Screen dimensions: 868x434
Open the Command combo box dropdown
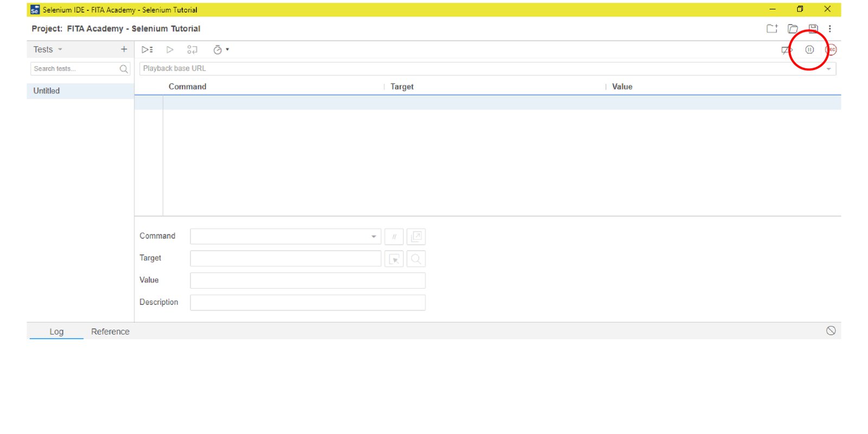[x=374, y=237]
